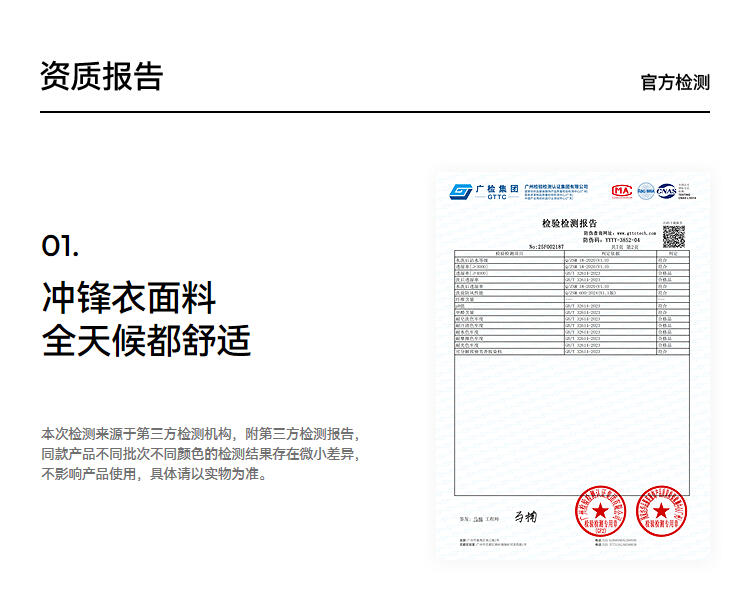Click the 广州检验检测认证集团有限公司 company name
The height and width of the screenshot is (595, 750).
(x=556, y=187)
